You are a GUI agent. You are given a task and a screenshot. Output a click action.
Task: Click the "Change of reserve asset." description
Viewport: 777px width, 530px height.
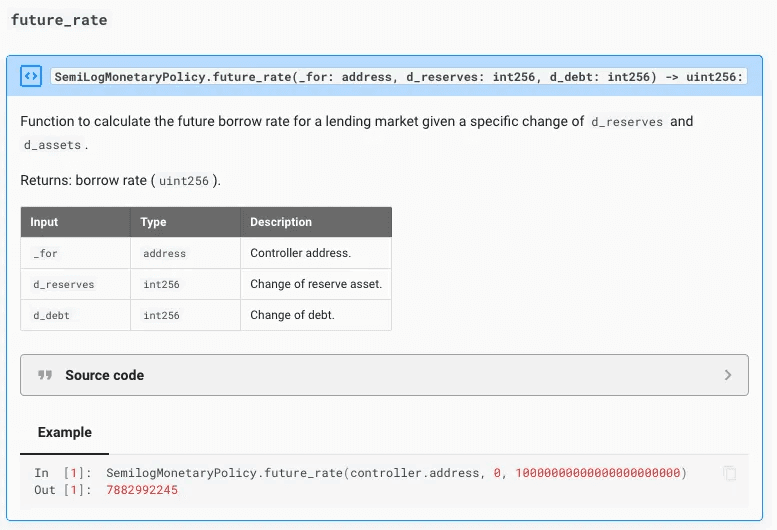click(x=316, y=284)
